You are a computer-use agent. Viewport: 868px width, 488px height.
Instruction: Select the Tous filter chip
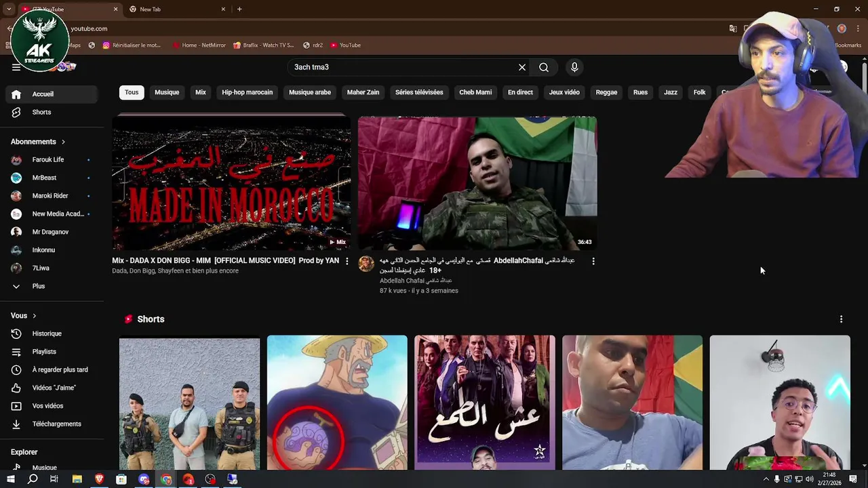point(132,92)
